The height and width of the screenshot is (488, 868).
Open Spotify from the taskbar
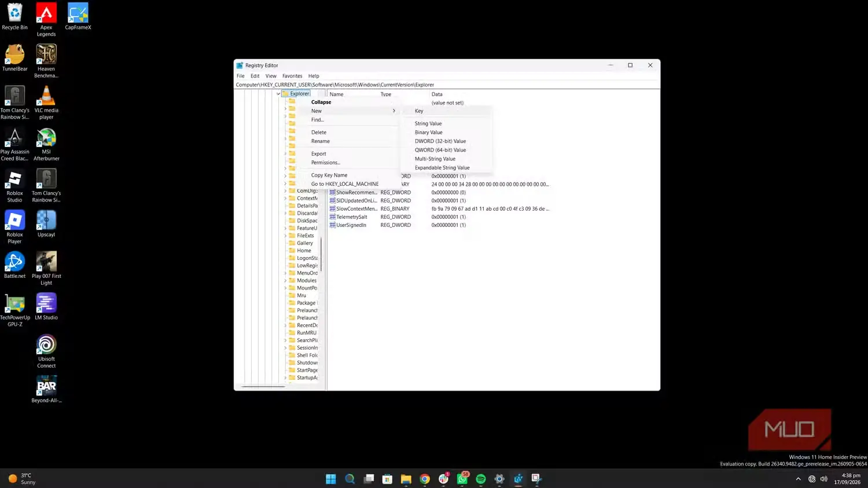481,479
